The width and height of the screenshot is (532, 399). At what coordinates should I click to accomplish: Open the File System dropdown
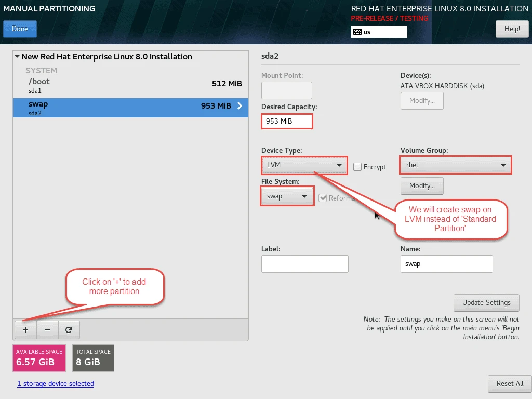coord(287,196)
